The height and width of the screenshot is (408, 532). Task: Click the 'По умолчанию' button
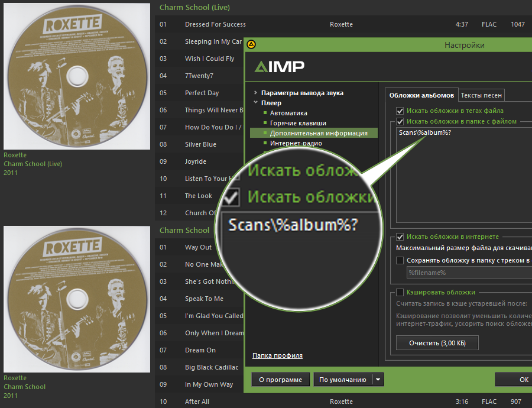pyautogui.click(x=343, y=380)
